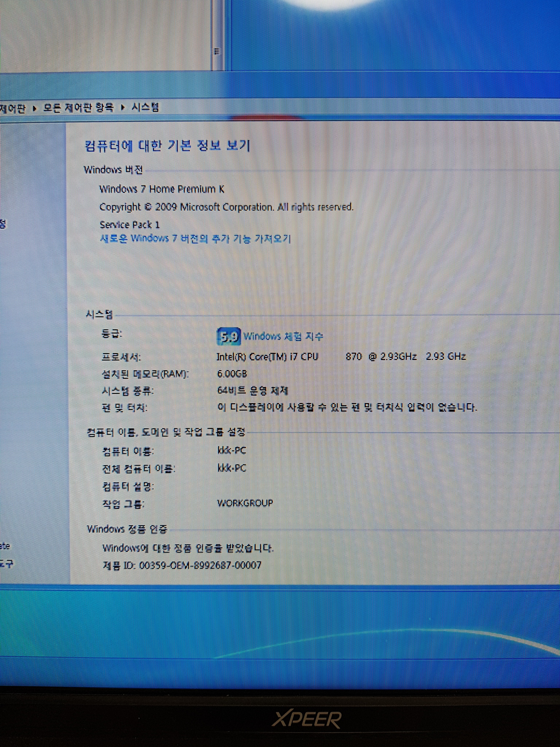560x747 pixels.
Task: Select Windows에 대한 정품 인증을 받았습니다 text
Action: point(188,548)
